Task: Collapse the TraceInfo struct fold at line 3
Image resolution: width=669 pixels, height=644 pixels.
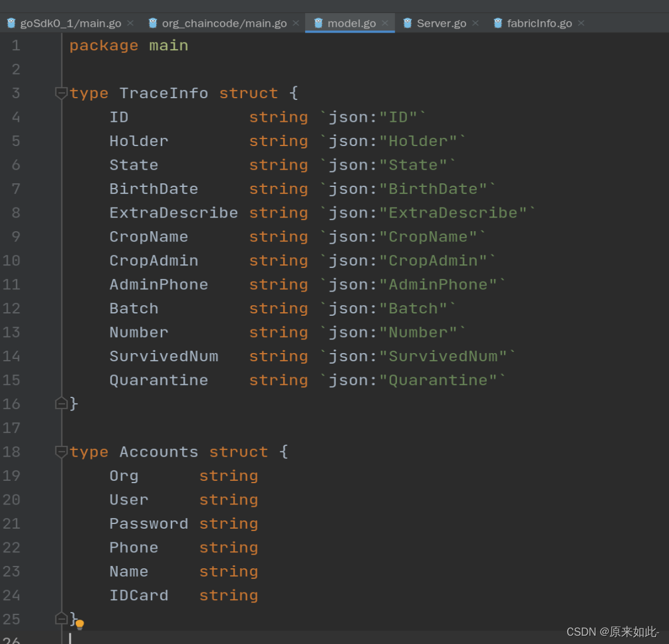Action: coord(62,93)
